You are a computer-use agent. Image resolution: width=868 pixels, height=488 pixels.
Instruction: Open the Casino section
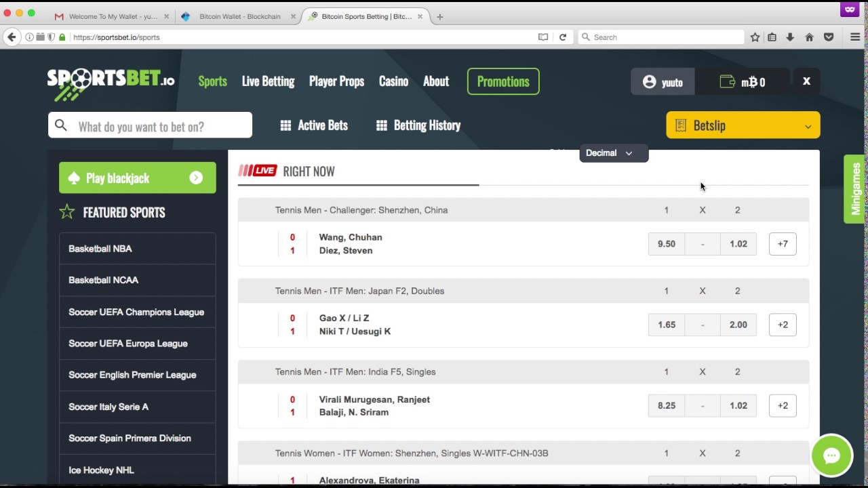coord(393,81)
